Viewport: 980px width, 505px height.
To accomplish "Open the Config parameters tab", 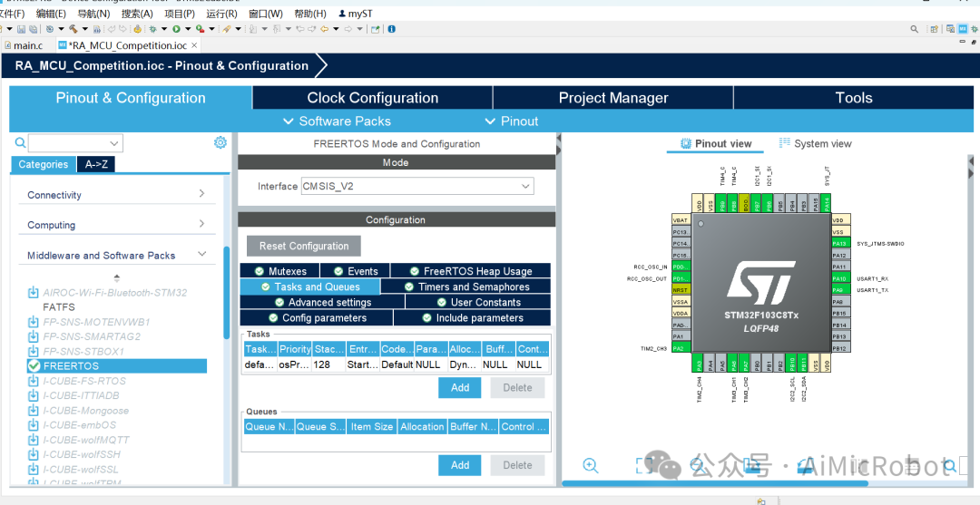I will coord(317,317).
